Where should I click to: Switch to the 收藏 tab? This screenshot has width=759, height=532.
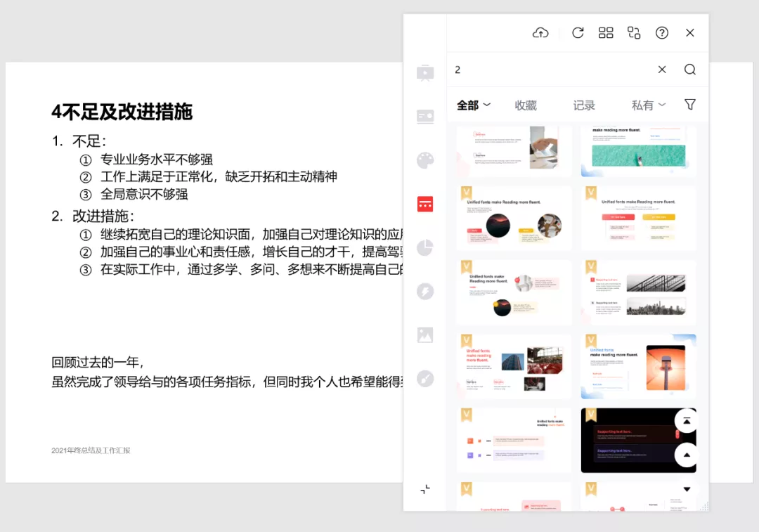(x=526, y=104)
